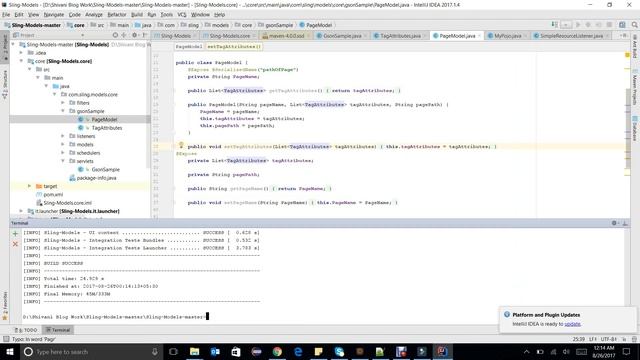Expand the filters package

point(63,102)
